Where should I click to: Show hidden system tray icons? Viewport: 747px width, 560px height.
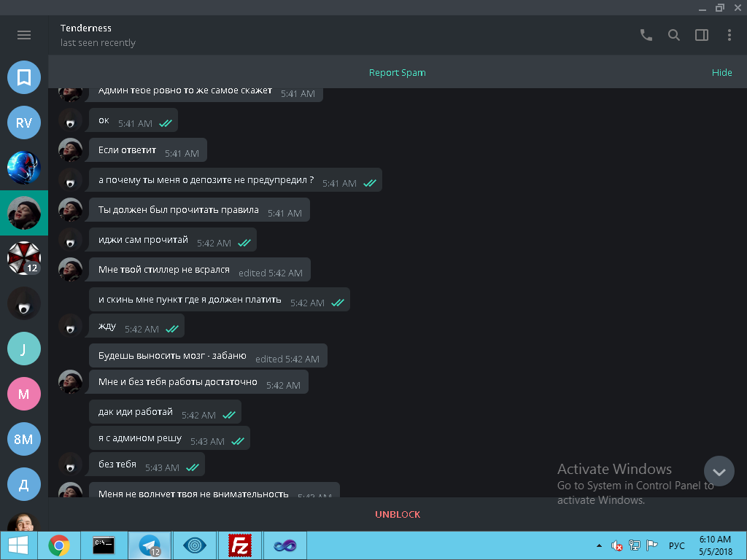(599, 545)
